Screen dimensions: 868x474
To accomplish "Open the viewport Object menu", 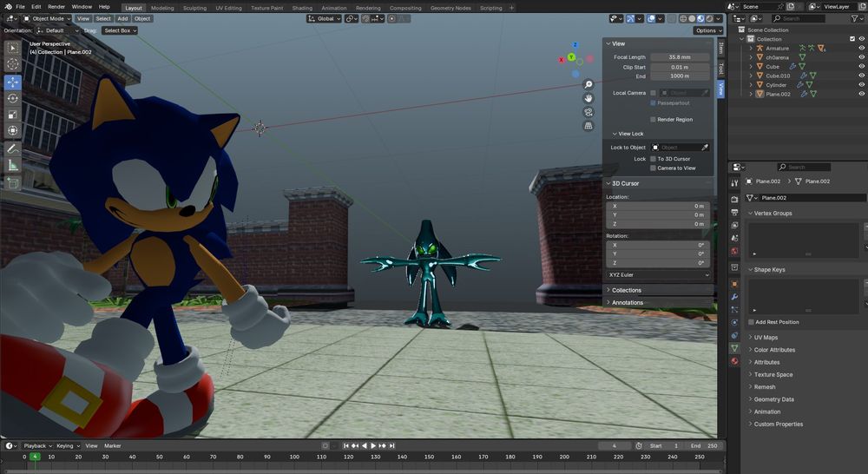I will click(142, 18).
